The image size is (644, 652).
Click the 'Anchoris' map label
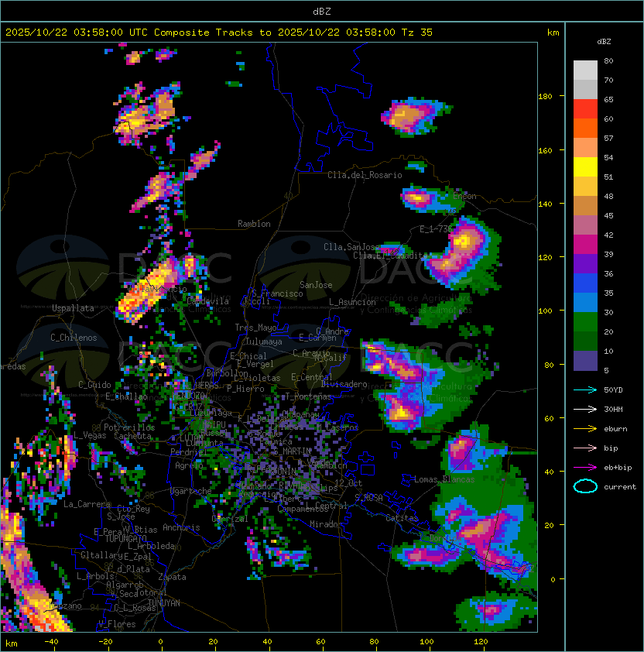[181, 527]
